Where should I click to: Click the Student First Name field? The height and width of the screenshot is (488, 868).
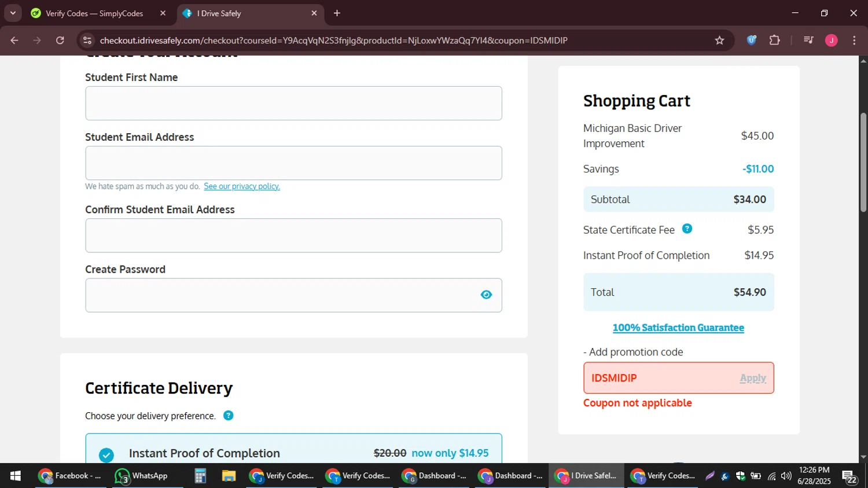point(293,104)
